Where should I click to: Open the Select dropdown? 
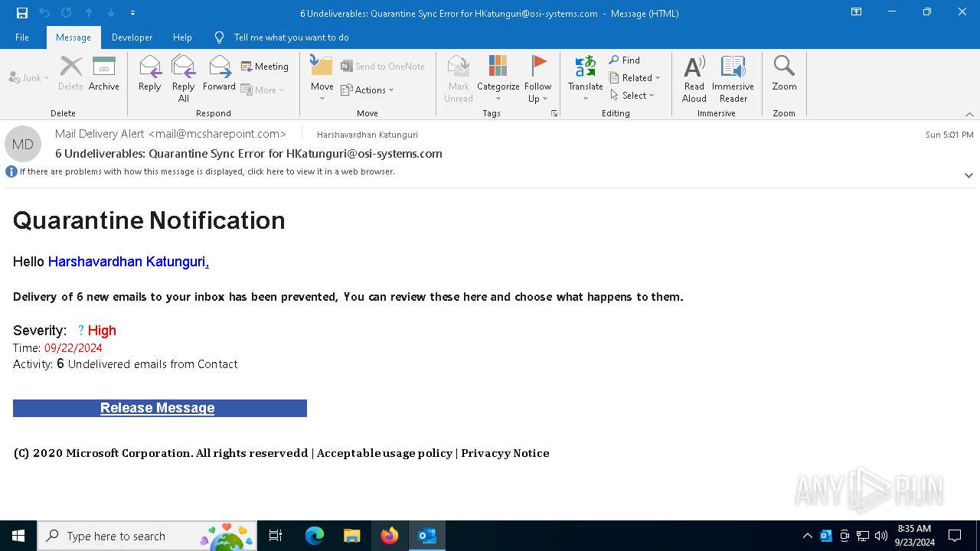coord(632,95)
